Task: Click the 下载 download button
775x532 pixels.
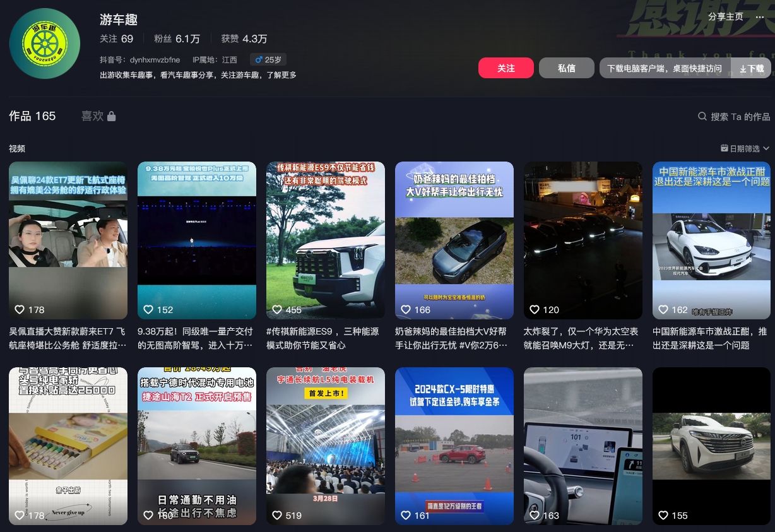Action: (x=751, y=68)
